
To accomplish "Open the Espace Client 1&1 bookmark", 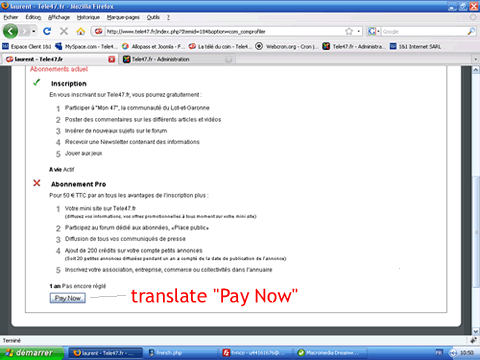I will [27, 46].
